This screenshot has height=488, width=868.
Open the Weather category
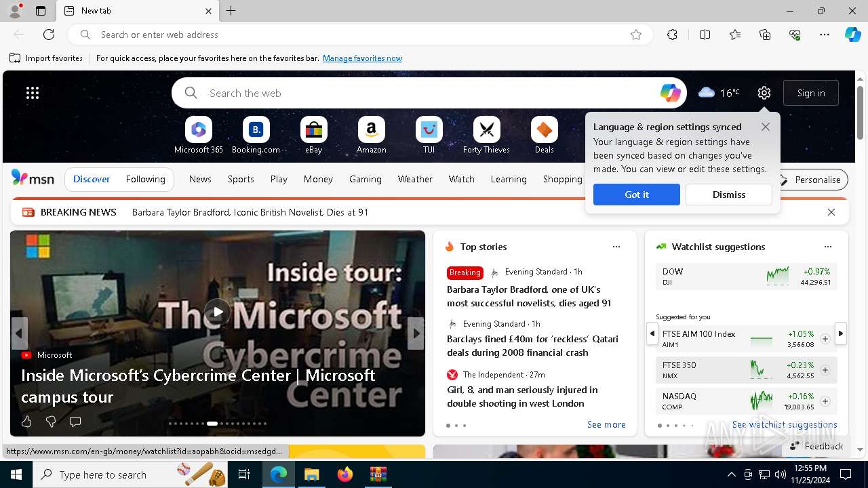point(415,179)
